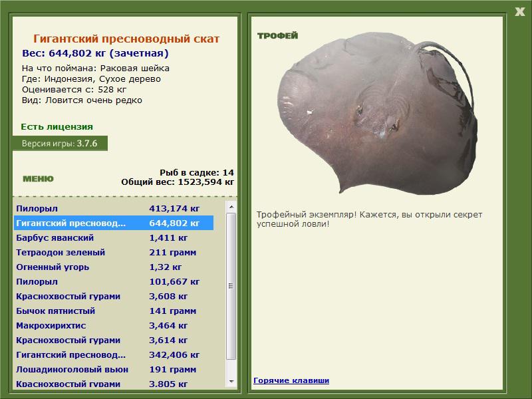
Task: Click the Вес: 644,802 кг (зачетная) text
Action: [95, 53]
